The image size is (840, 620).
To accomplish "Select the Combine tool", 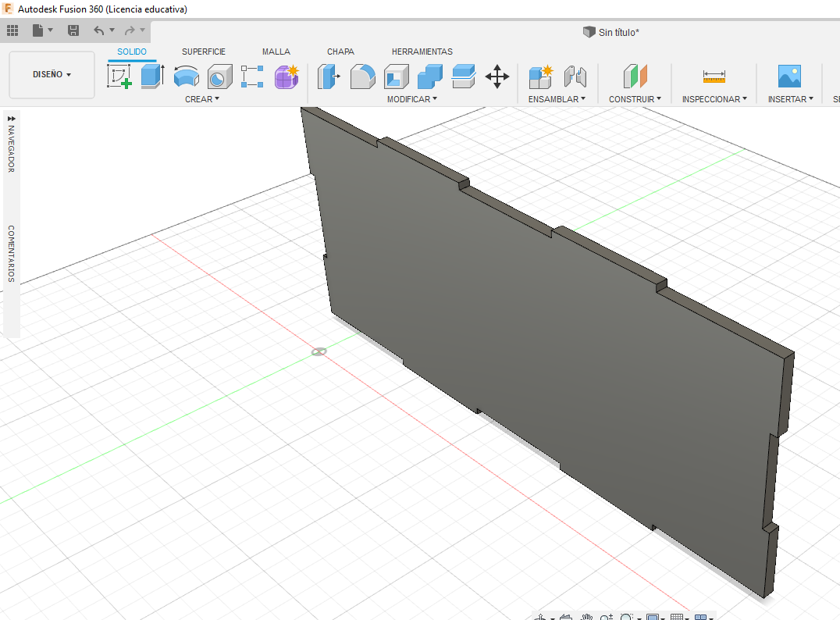I will tap(430, 76).
